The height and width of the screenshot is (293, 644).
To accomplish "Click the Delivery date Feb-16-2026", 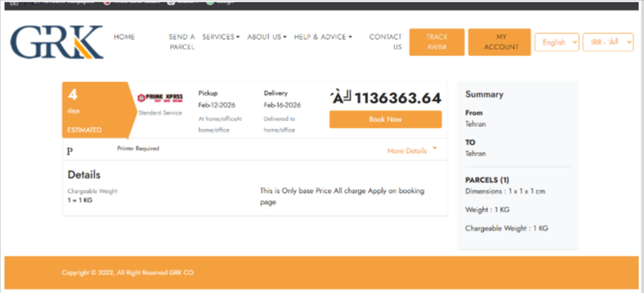I will click(x=283, y=105).
